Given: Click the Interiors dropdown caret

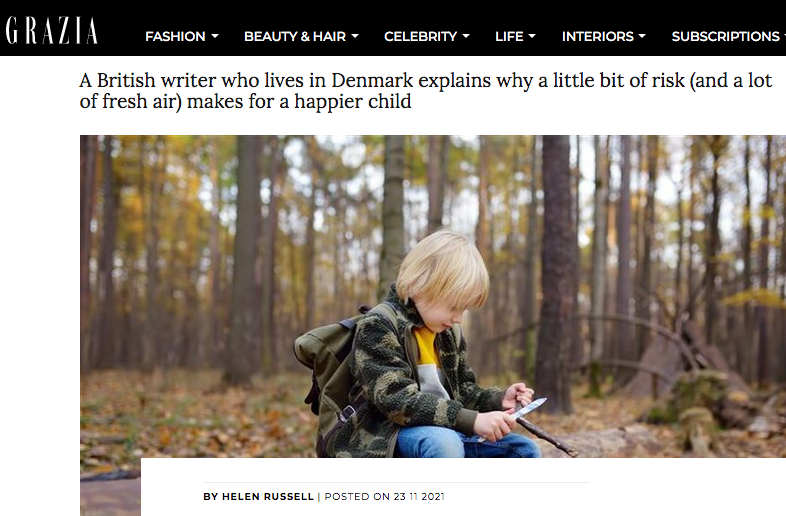Looking at the screenshot, I should click(x=641, y=36).
